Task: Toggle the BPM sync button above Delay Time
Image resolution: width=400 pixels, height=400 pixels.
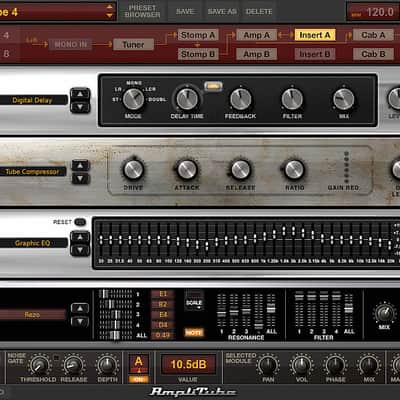Action: 213,86
